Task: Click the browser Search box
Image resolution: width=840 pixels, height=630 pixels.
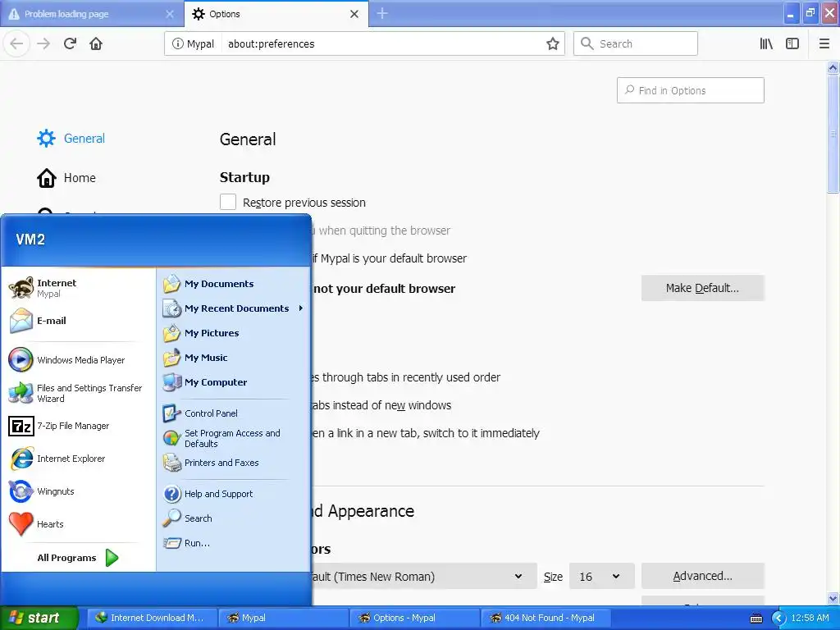Action: click(636, 44)
